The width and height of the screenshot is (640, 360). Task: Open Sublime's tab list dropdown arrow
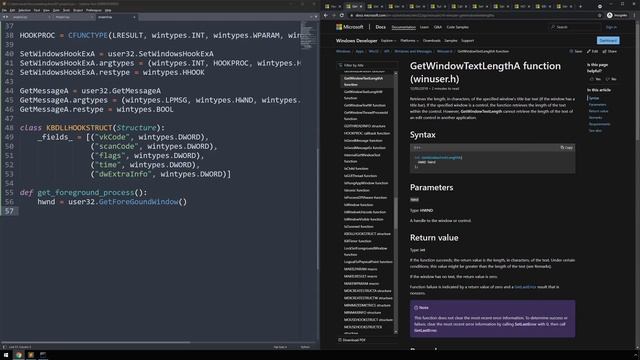pos(316,17)
